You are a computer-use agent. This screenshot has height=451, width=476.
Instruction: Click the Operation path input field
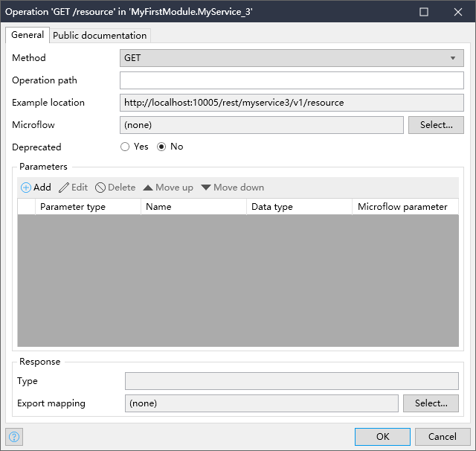[x=292, y=80]
